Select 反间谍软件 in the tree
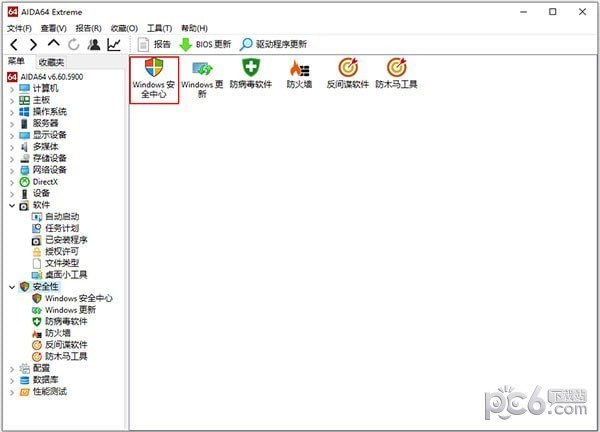Viewport: 600px width, 432px height. point(60,345)
